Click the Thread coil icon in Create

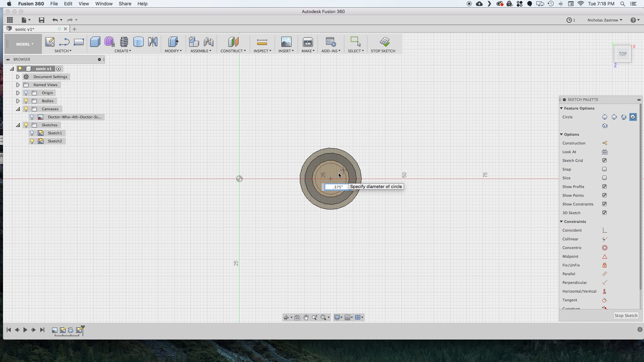pos(124,42)
